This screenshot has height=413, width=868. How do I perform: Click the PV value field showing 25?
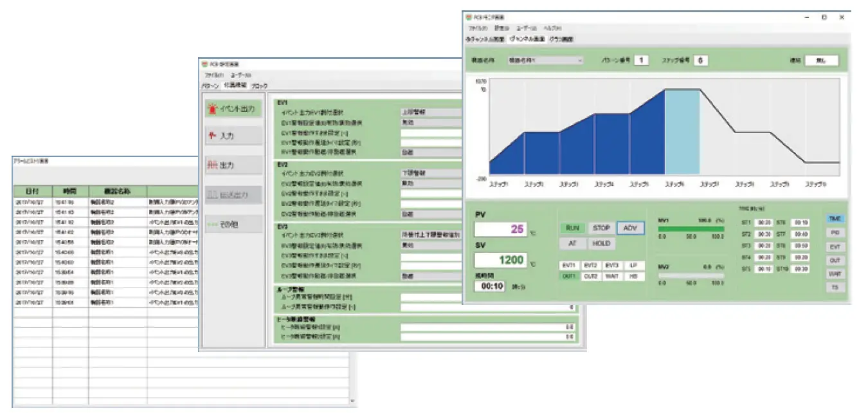point(501,229)
